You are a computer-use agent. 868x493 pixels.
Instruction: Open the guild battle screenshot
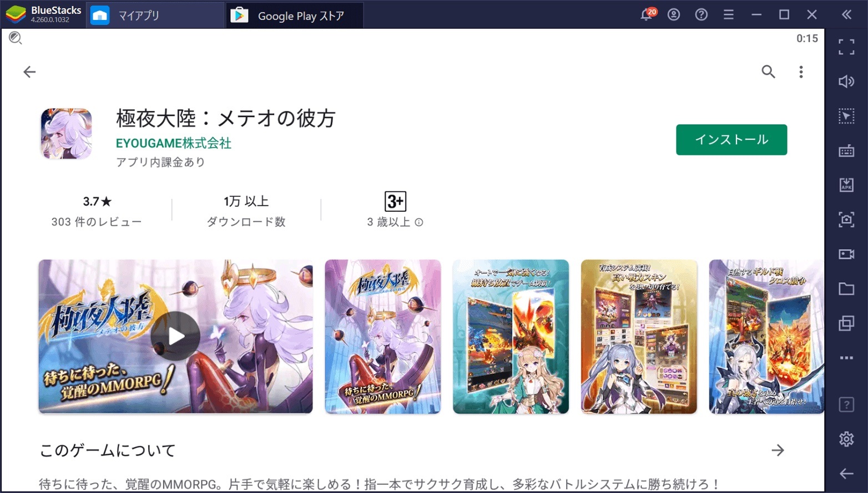pyautogui.click(x=766, y=337)
